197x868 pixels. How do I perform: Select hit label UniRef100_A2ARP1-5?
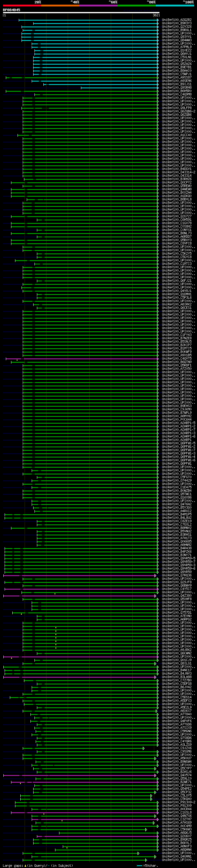click(x=179, y=423)
